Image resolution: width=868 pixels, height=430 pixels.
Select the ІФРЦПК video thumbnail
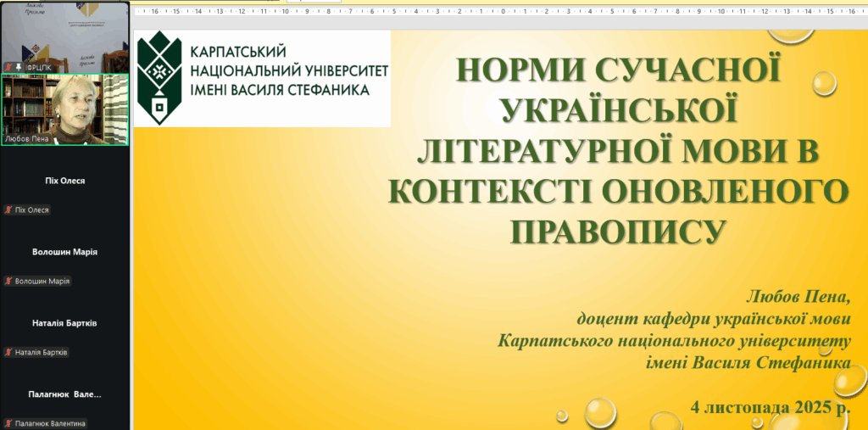(x=64, y=34)
